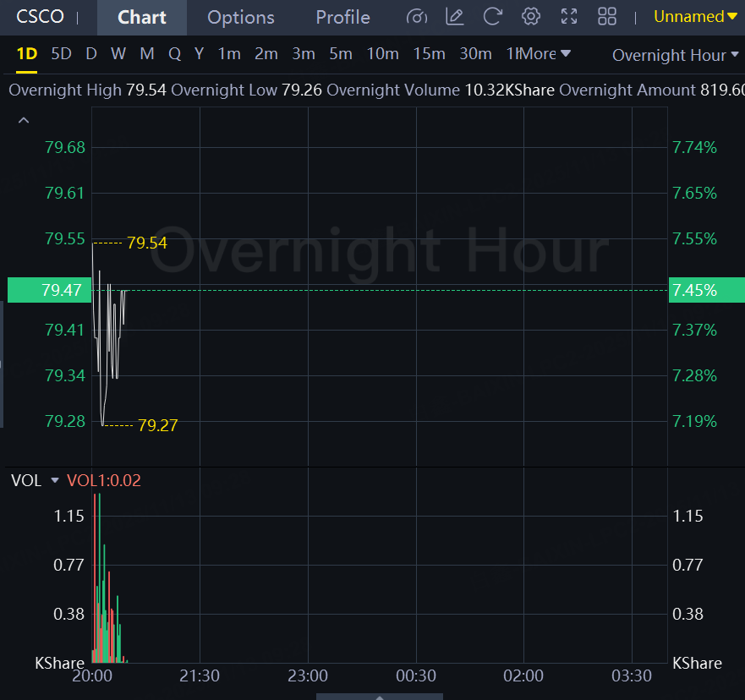
Task: Select the weekly W timeframe
Action: tap(118, 54)
